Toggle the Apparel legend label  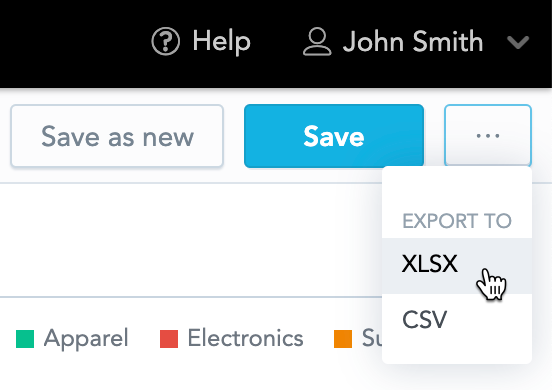tap(86, 339)
